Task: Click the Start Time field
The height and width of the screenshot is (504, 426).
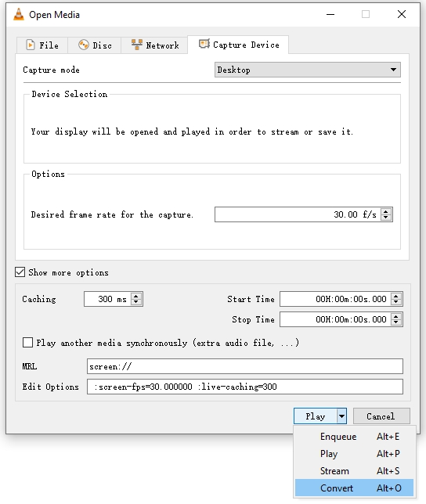Action: pos(335,299)
